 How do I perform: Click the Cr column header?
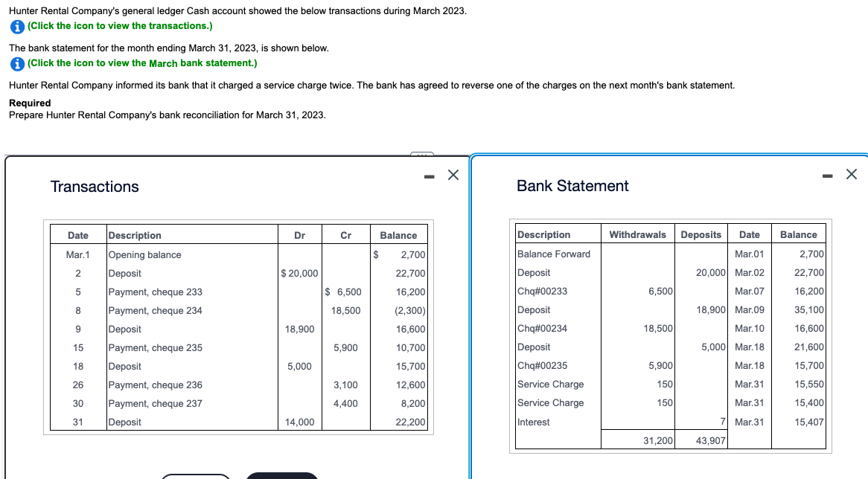click(x=345, y=236)
